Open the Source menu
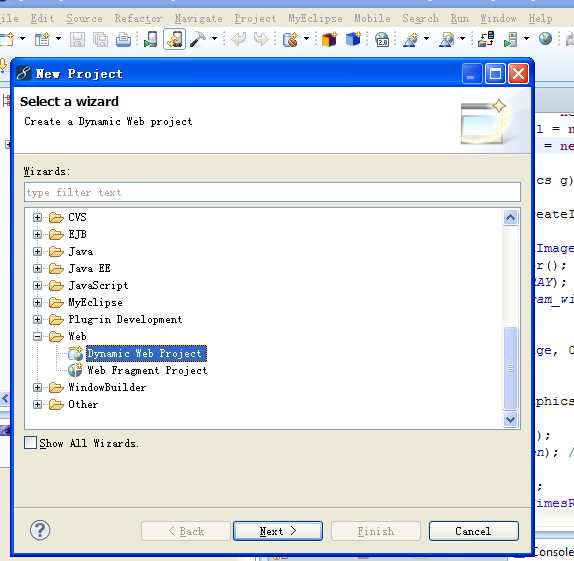Viewport: 574px width, 561px height. point(84,18)
